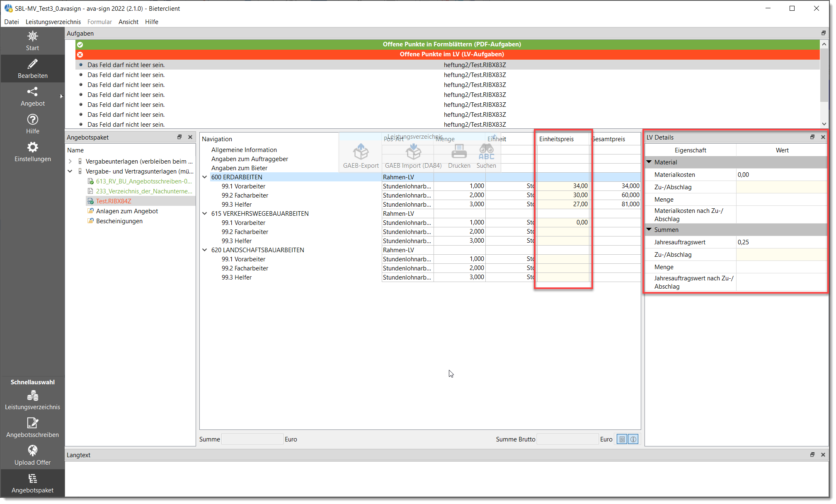Collapse Vergabe- und Vertragsunterlagen node
836x504 pixels.
(70, 171)
